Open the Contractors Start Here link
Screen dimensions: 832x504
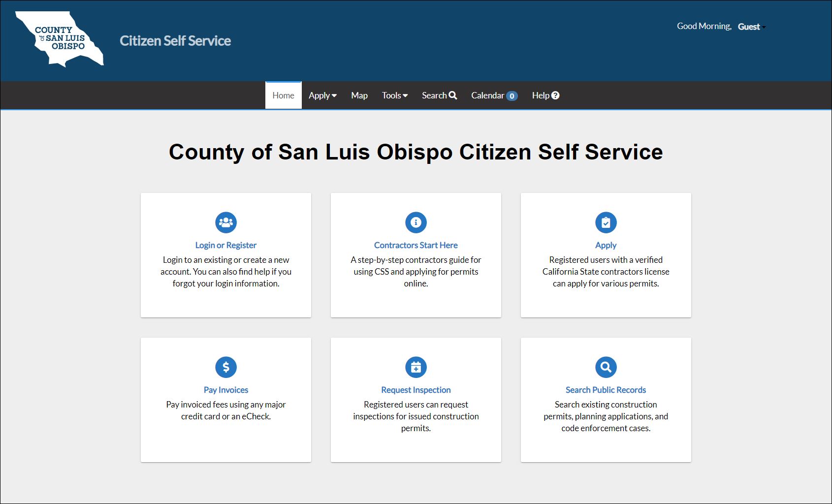tap(416, 245)
